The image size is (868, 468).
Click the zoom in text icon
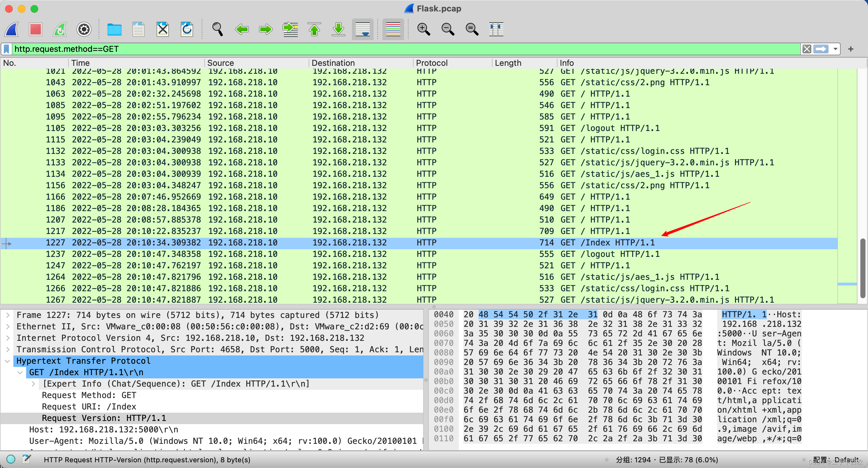tap(423, 29)
